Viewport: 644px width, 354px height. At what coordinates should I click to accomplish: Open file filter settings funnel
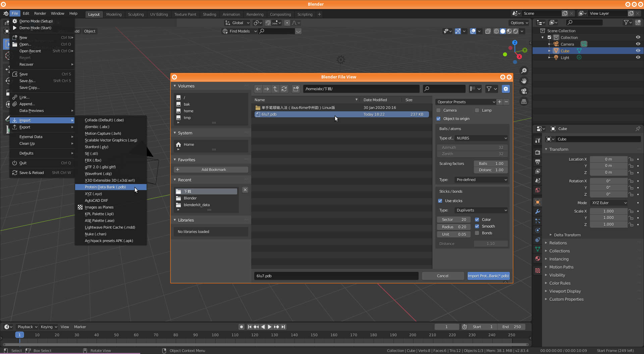(x=492, y=89)
